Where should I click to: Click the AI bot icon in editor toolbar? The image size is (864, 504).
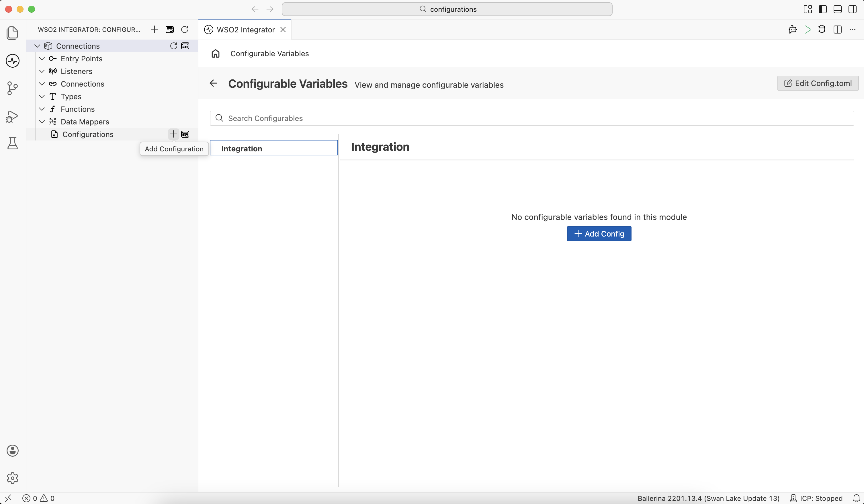point(793,30)
